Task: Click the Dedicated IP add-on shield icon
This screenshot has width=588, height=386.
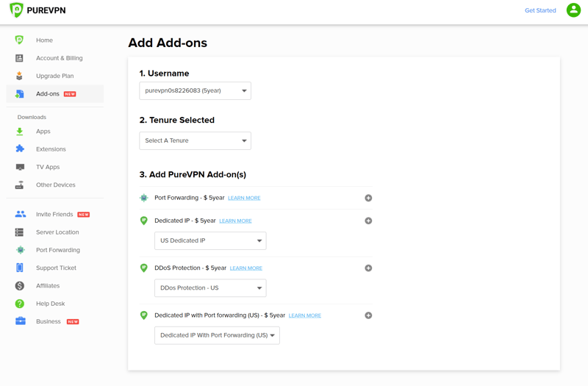Action: click(x=143, y=221)
